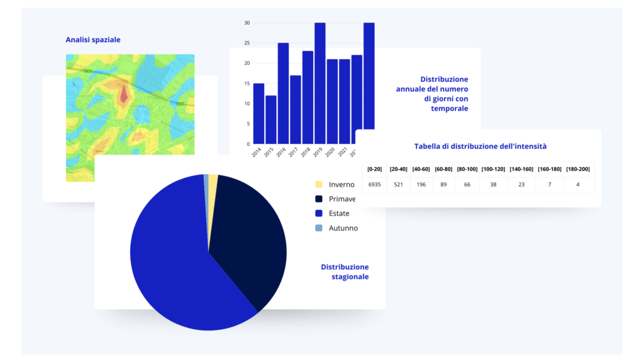Click the 2016 bar in annual chart
Screen dimensions: 644x362
(283, 94)
